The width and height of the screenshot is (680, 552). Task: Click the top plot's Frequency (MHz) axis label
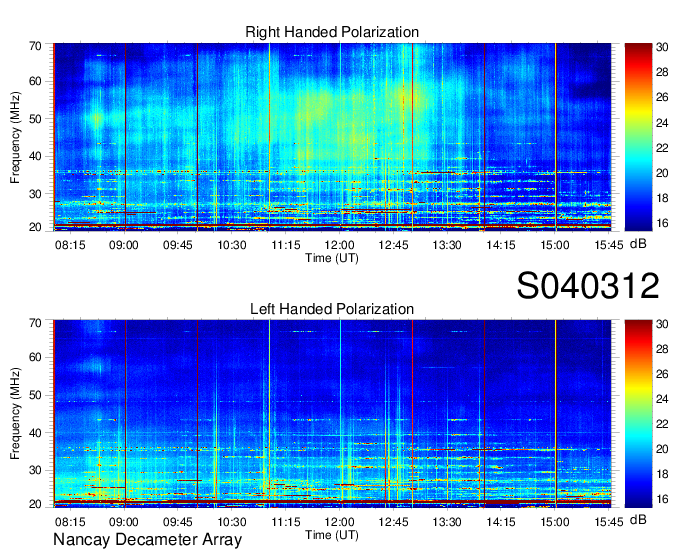16,137
